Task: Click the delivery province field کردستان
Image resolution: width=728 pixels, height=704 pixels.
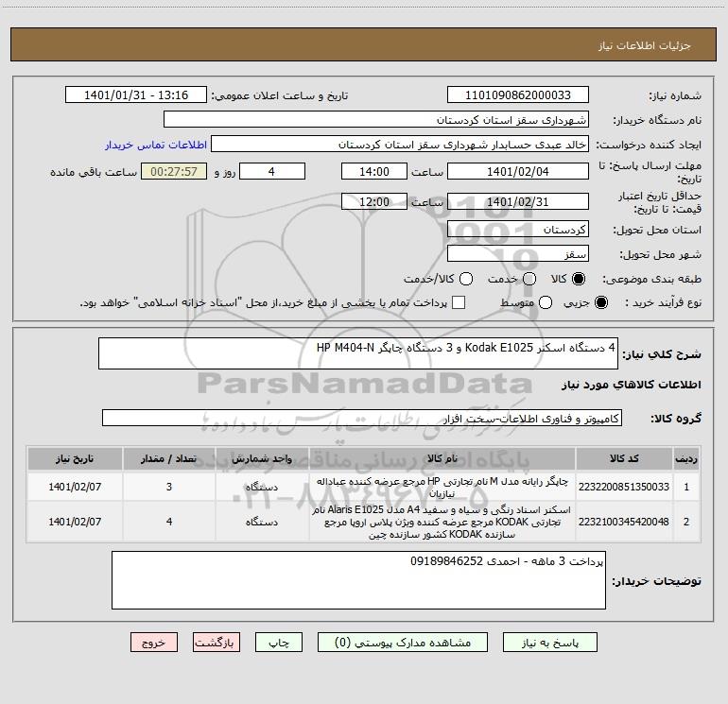Action: (518, 230)
